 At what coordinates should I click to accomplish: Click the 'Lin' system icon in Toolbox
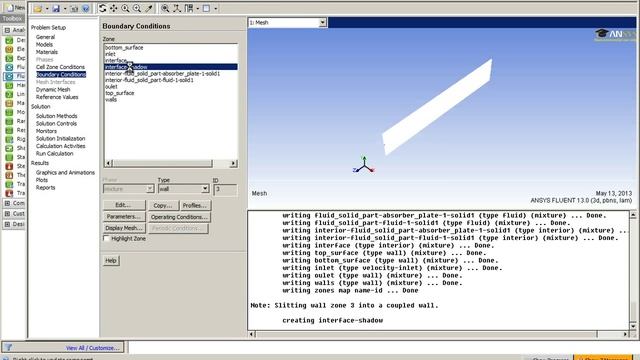click(9, 94)
